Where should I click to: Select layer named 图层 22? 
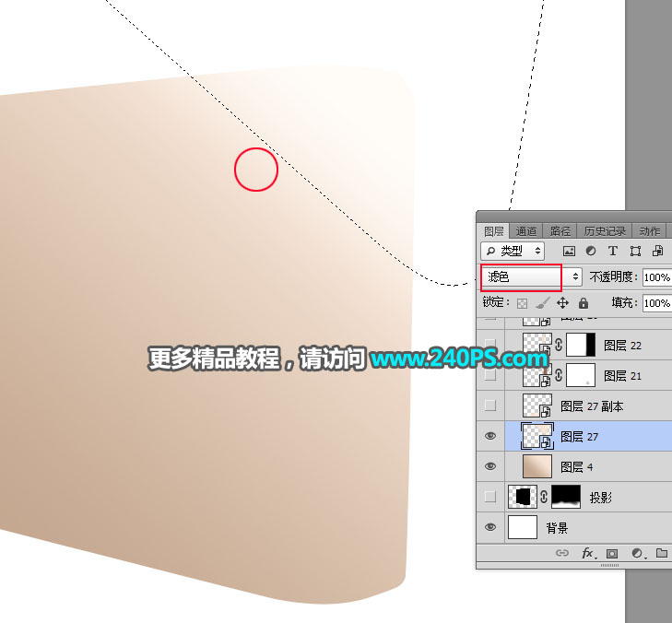[623, 346]
